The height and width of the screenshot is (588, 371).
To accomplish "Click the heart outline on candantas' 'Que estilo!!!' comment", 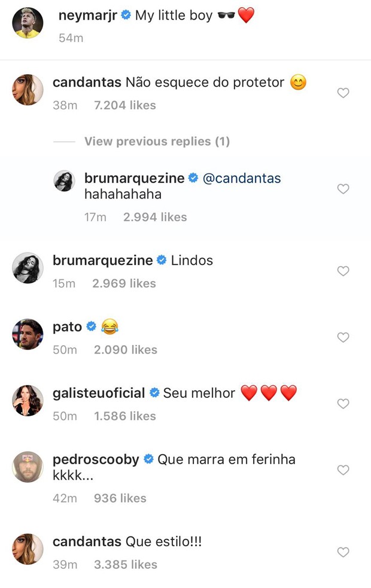I will [343, 553].
